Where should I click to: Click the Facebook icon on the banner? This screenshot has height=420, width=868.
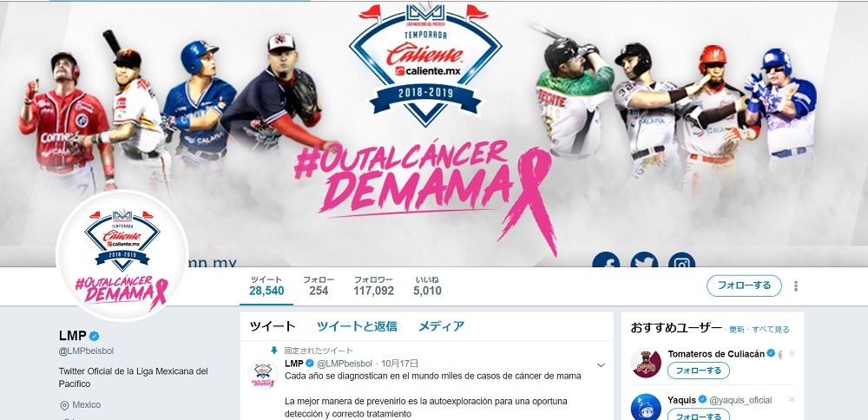(606, 260)
